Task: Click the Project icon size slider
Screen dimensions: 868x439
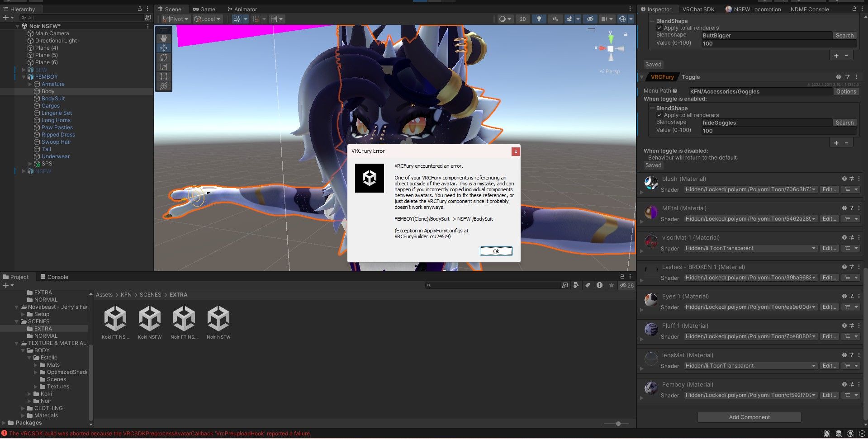Action: (618, 424)
